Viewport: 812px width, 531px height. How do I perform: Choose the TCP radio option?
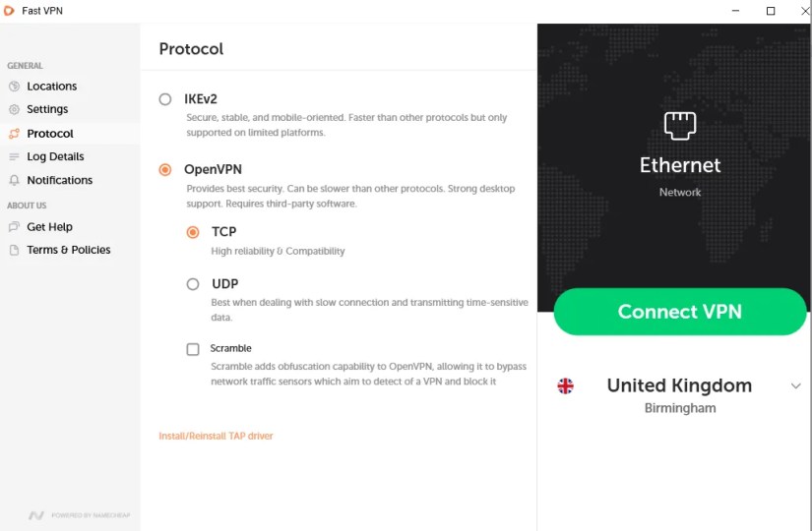point(193,232)
